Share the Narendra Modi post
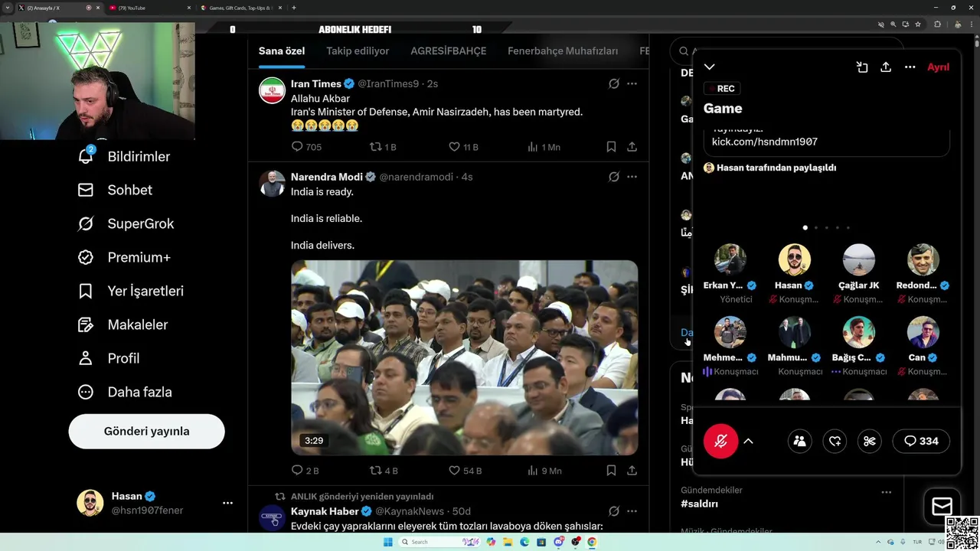This screenshot has width=980, height=551. click(x=632, y=471)
